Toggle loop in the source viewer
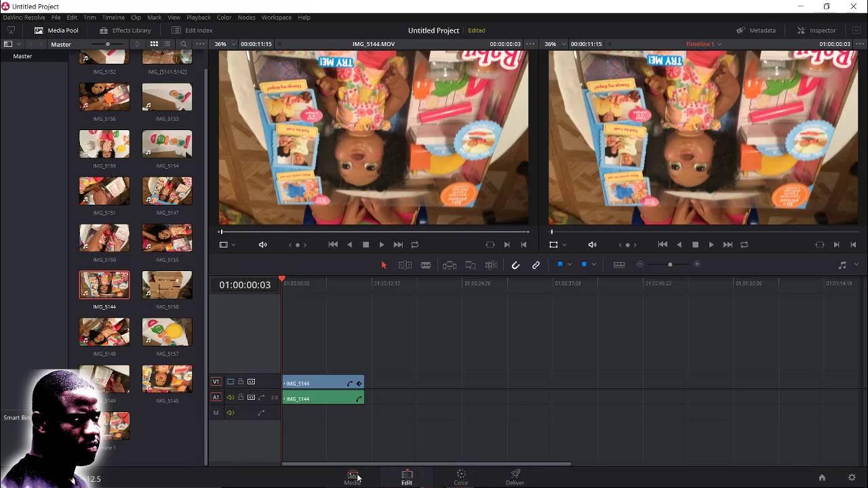 pos(415,245)
